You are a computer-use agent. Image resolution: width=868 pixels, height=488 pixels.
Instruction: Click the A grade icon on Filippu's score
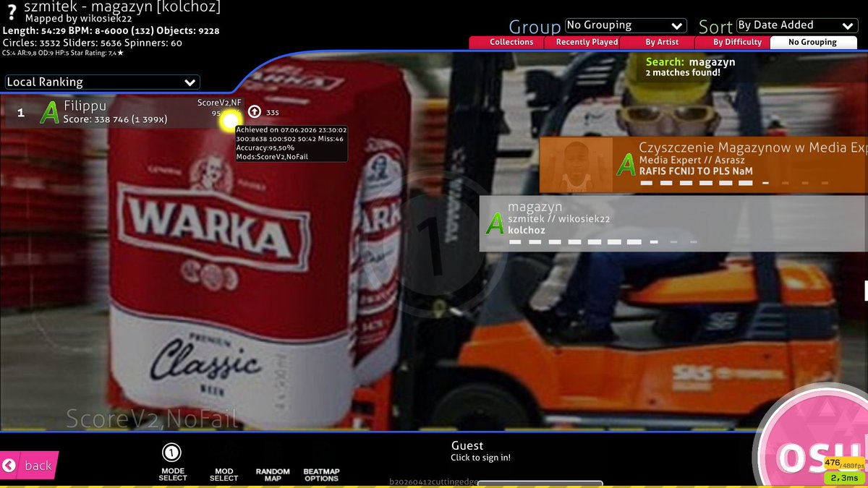49,113
